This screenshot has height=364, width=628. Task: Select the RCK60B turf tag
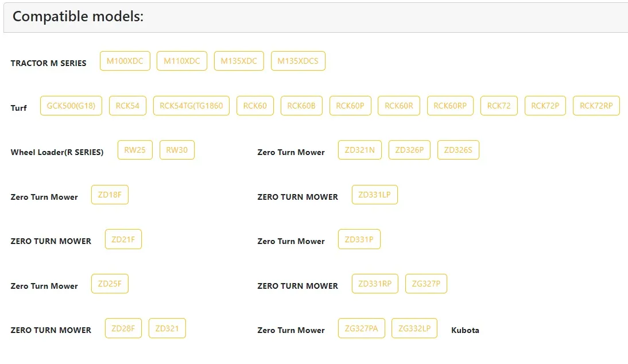click(301, 106)
